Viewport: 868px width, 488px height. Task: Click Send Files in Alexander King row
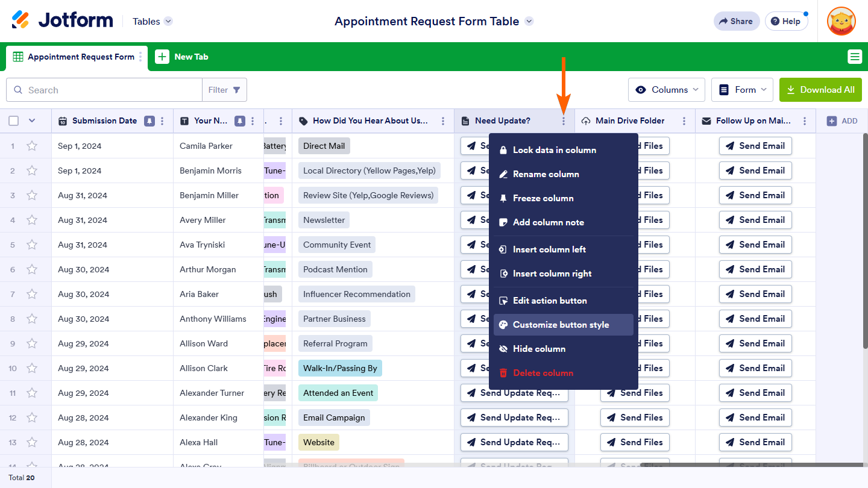(x=635, y=418)
